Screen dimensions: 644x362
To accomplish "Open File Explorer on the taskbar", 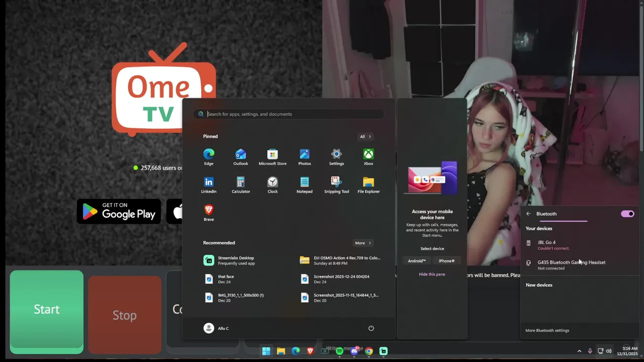I will click(x=281, y=351).
